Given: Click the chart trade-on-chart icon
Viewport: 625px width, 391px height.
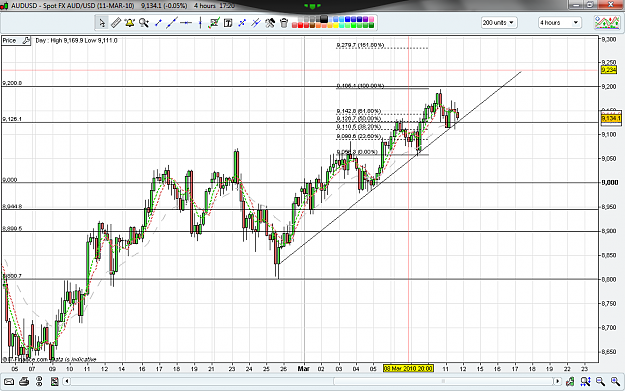Looking at the screenshot, I should (214, 23).
